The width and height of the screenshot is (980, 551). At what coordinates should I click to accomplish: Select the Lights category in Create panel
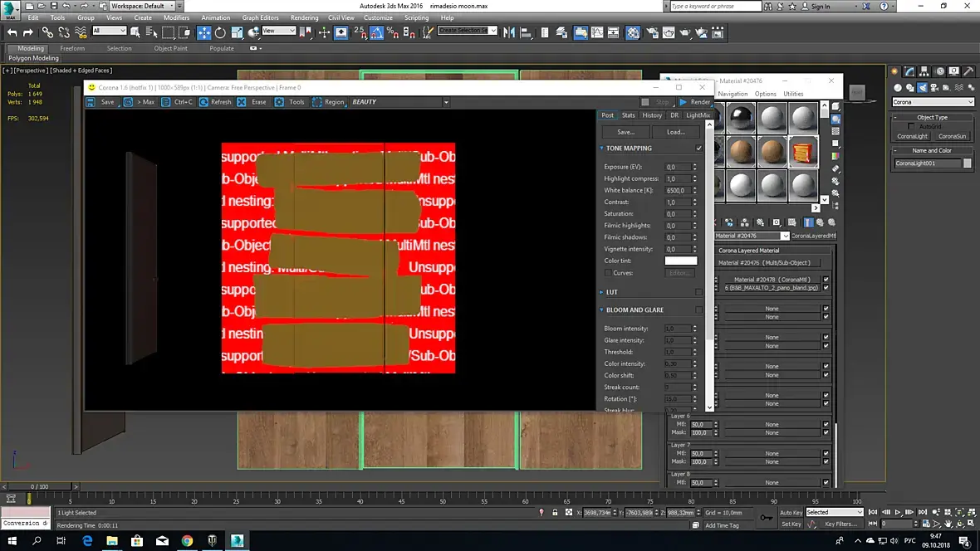(x=923, y=87)
